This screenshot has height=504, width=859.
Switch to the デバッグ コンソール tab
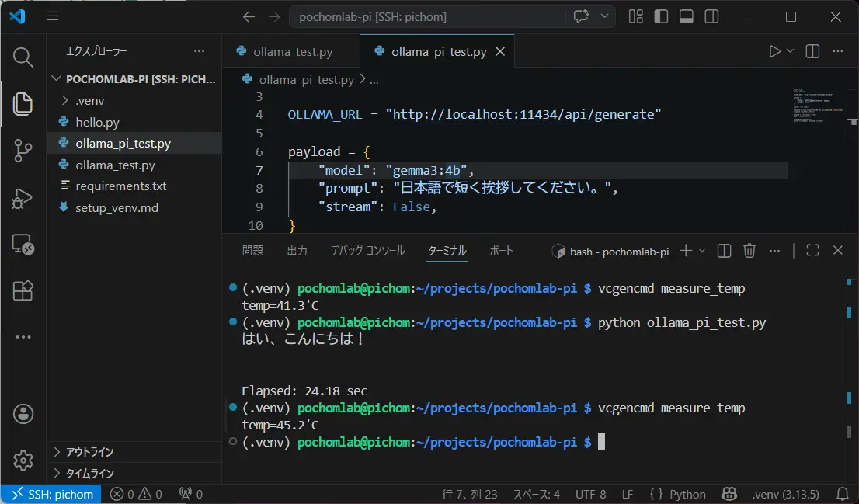click(367, 250)
